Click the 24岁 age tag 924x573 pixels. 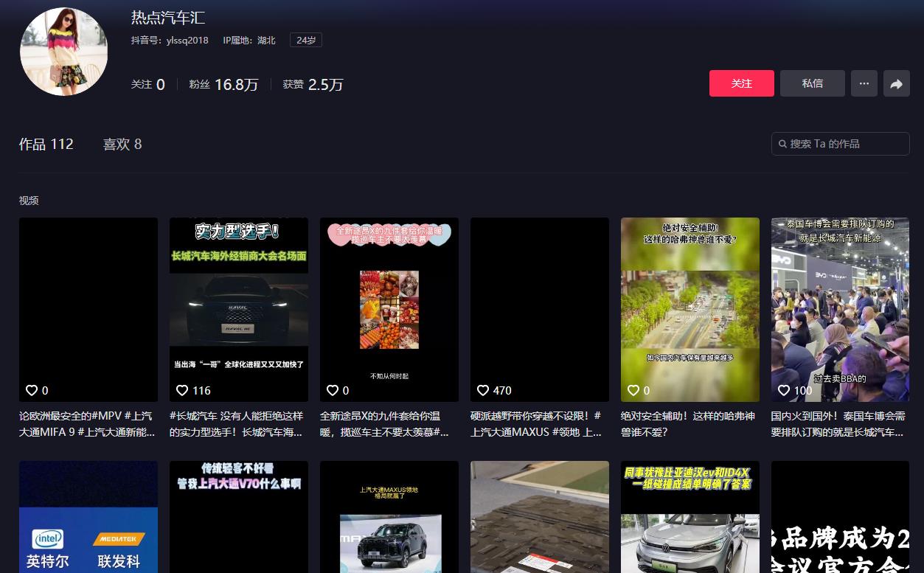pyautogui.click(x=306, y=40)
